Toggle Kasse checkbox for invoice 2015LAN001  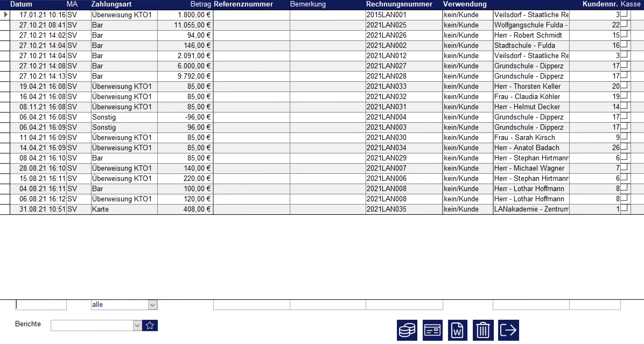point(624,15)
